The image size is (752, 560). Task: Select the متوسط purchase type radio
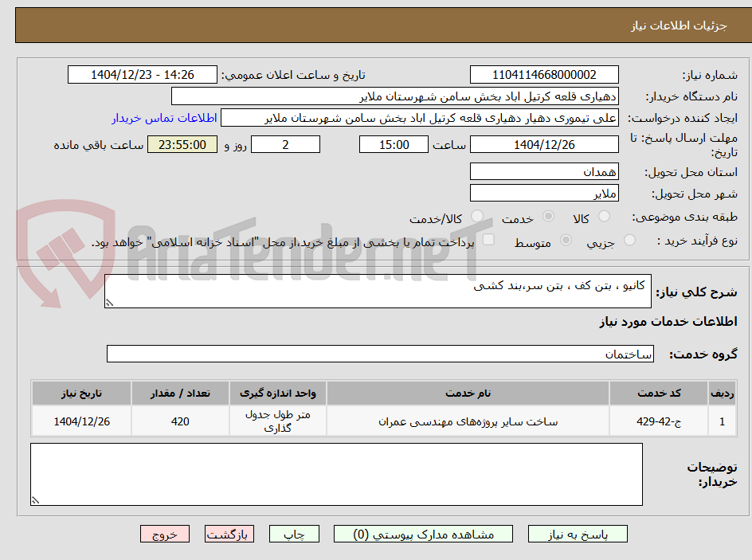click(566, 241)
